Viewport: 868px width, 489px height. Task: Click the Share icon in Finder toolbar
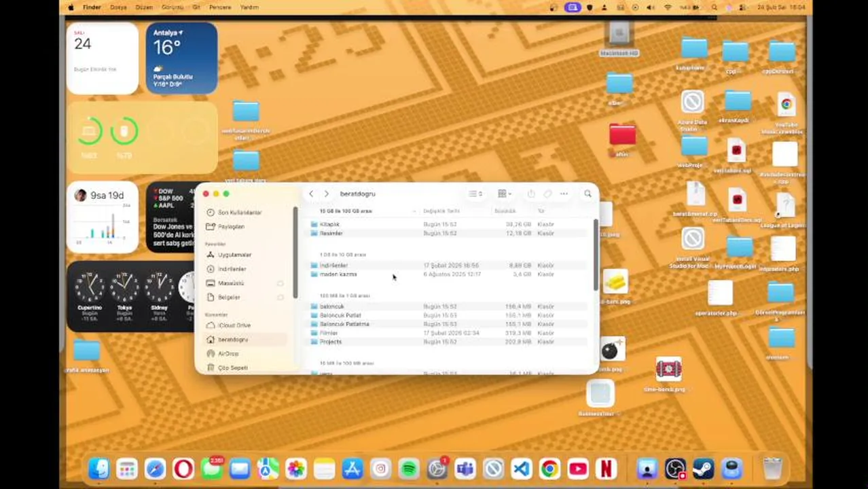[x=531, y=194]
